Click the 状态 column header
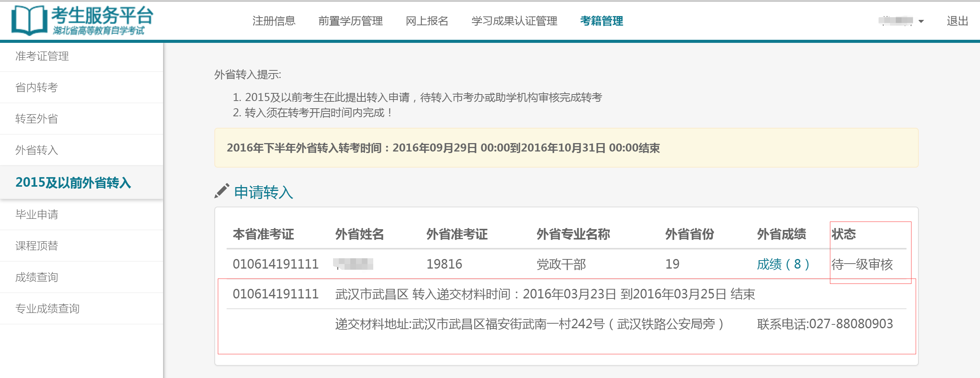The width and height of the screenshot is (980, 378). [843, 234]
